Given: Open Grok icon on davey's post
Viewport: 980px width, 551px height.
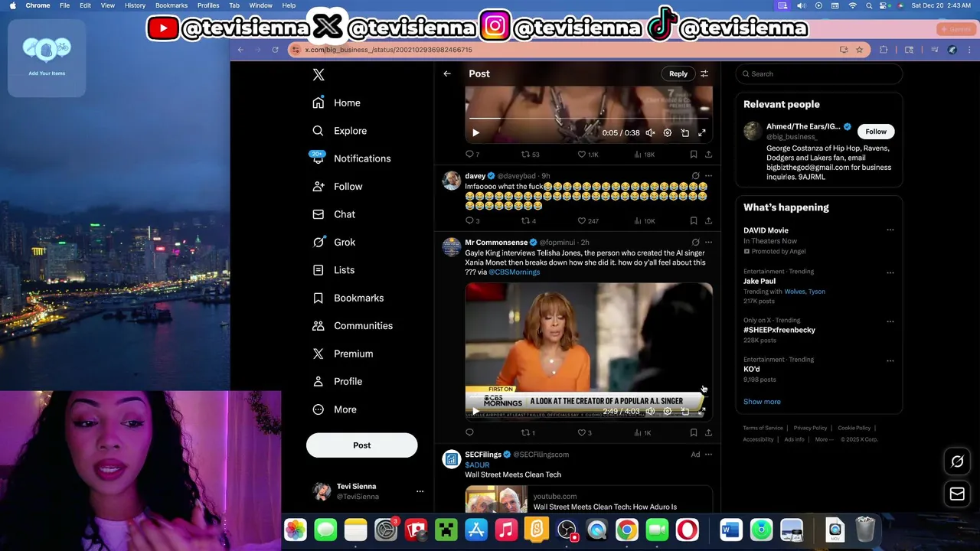Looking at the screenshot, I should [695, 176].
